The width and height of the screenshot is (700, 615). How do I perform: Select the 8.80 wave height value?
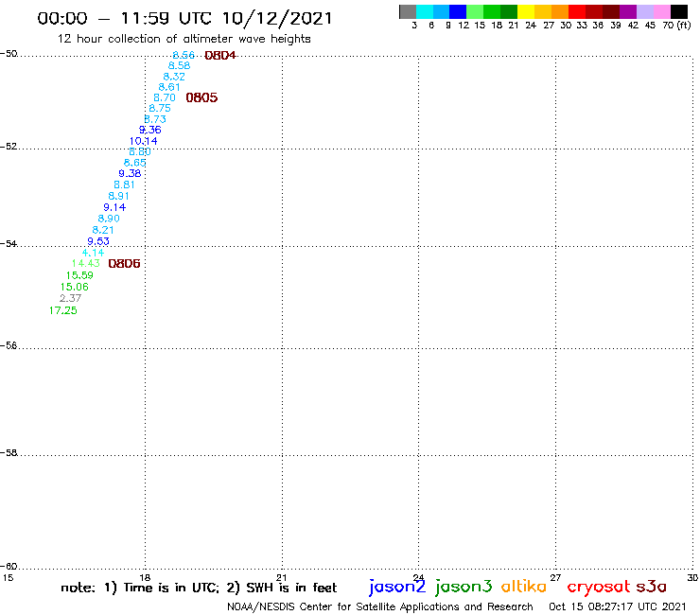[x=140, y=151]
